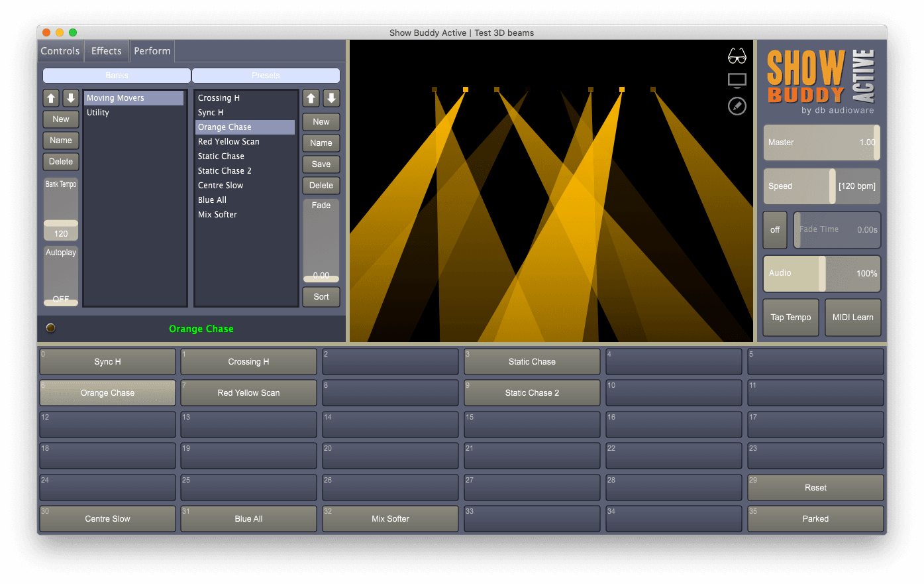Click the round status indicator light
The image size is (924, 584).
(x=51, y=328)
